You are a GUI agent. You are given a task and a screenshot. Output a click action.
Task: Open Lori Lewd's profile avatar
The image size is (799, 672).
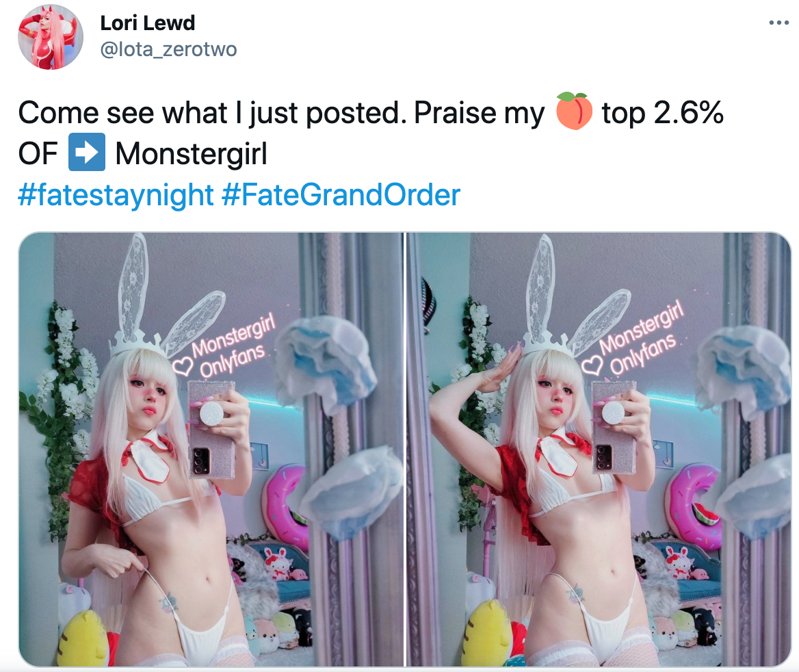click(51, 37)
